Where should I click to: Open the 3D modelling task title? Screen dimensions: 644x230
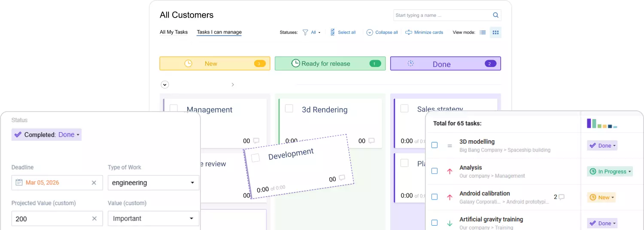(x=477, y=142)
